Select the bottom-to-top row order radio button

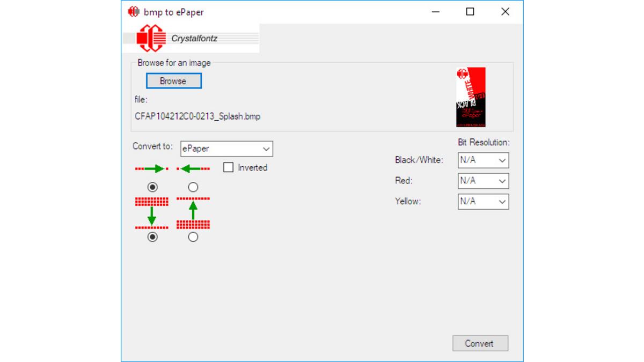(193, 237)
